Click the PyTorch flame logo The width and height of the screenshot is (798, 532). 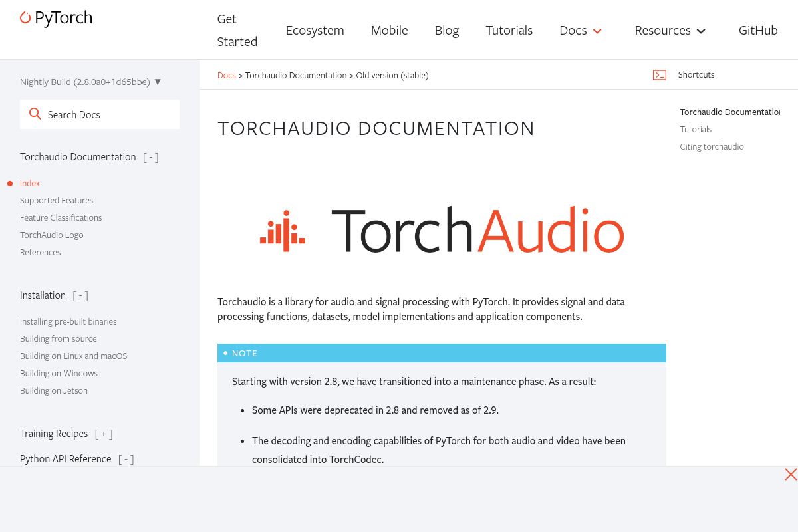[25, 18]
